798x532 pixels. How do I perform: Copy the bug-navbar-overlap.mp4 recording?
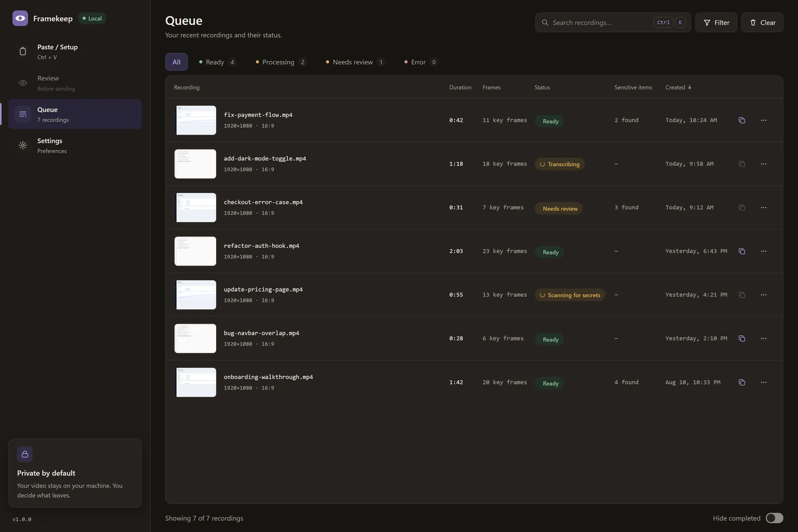coord(742,339)
